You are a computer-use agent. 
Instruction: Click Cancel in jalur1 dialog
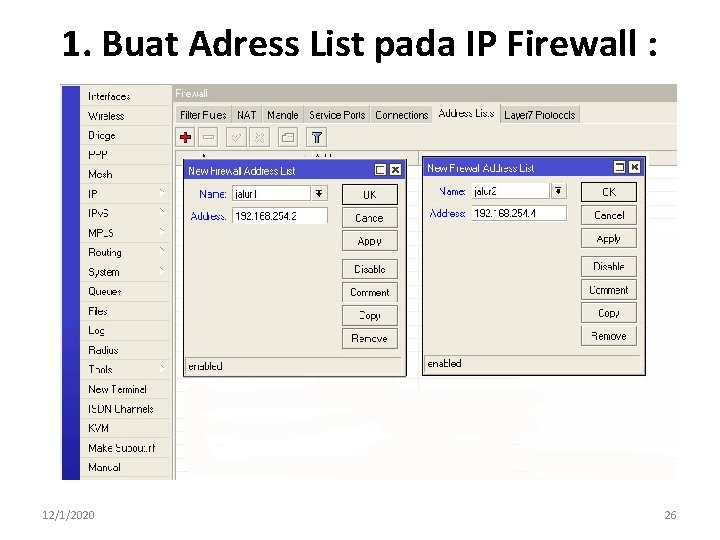point(370,218)
